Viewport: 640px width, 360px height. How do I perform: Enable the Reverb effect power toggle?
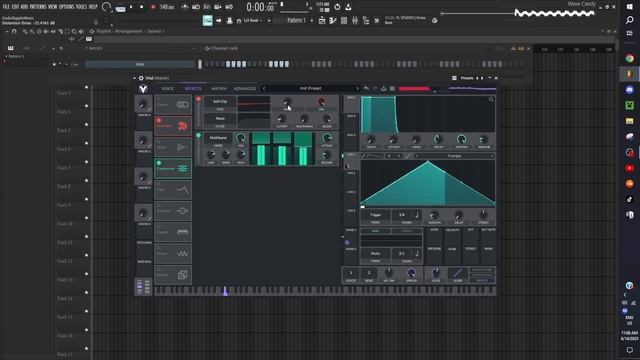tap(159, 269)
